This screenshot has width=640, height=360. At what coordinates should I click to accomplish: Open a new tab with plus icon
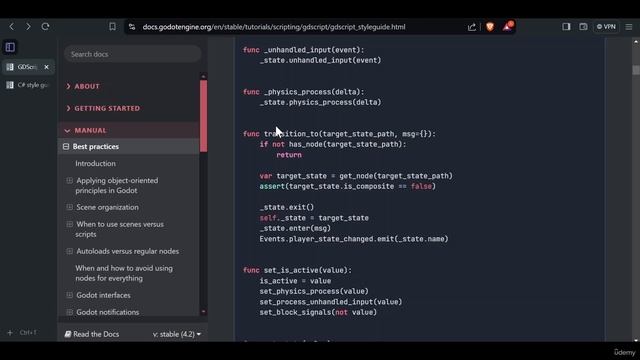pos(10,333)
